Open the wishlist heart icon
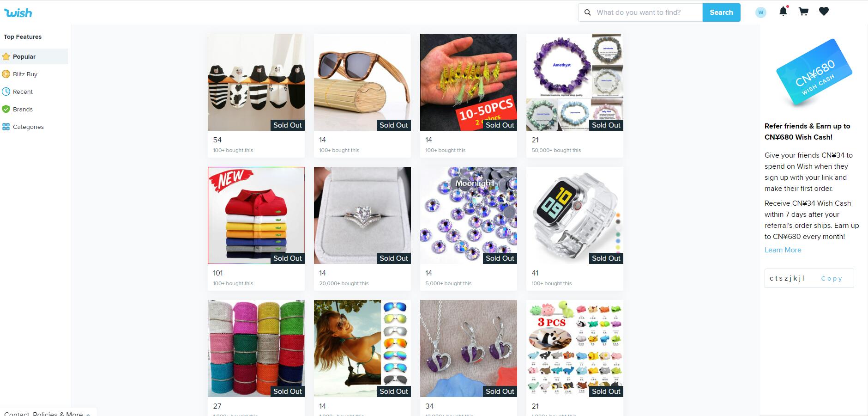Image resolution: width=868 pixels, height=416 pixels. (824, 12)
